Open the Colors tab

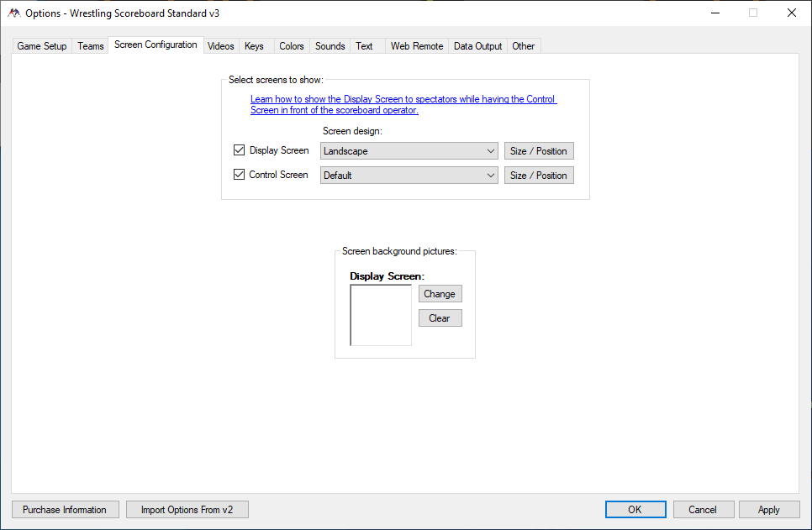click(x=292, y=46)
